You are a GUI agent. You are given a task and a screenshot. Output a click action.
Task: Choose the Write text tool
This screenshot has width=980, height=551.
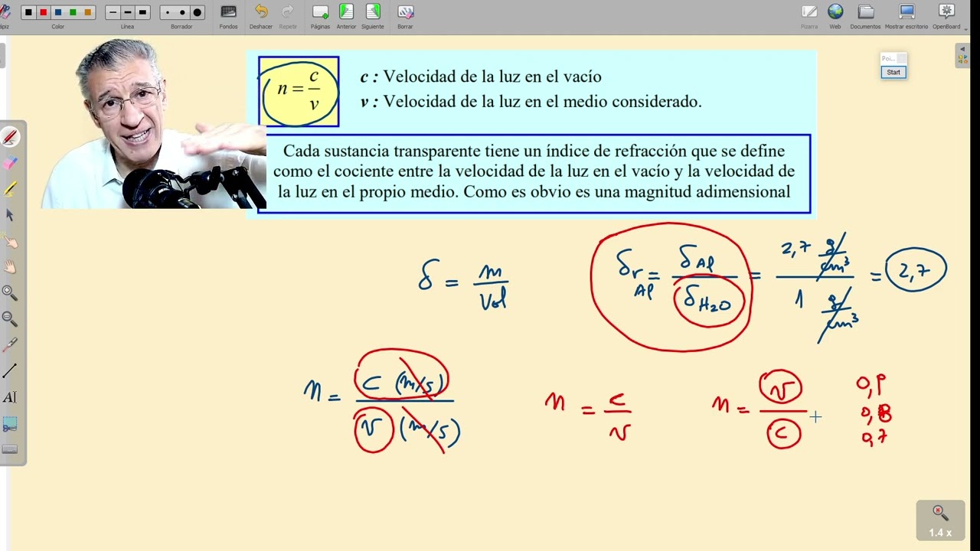pos(10,397)
